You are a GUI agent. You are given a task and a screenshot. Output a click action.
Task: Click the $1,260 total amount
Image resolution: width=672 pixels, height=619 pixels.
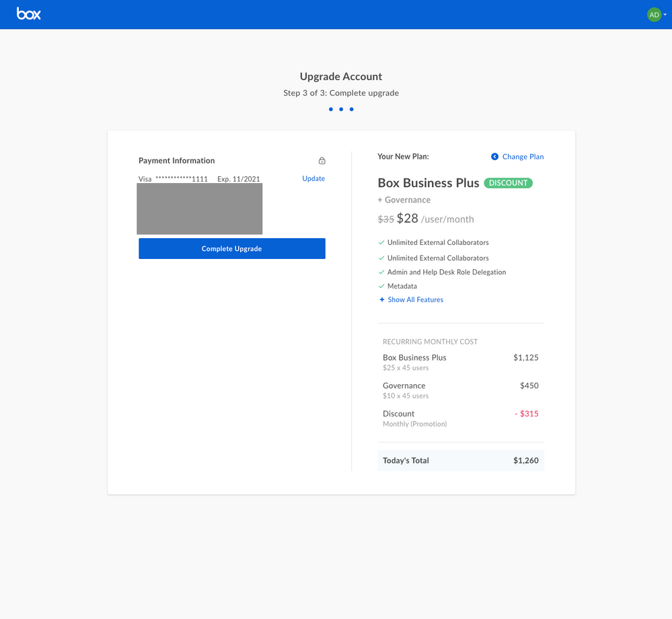(x=526, y=460)
